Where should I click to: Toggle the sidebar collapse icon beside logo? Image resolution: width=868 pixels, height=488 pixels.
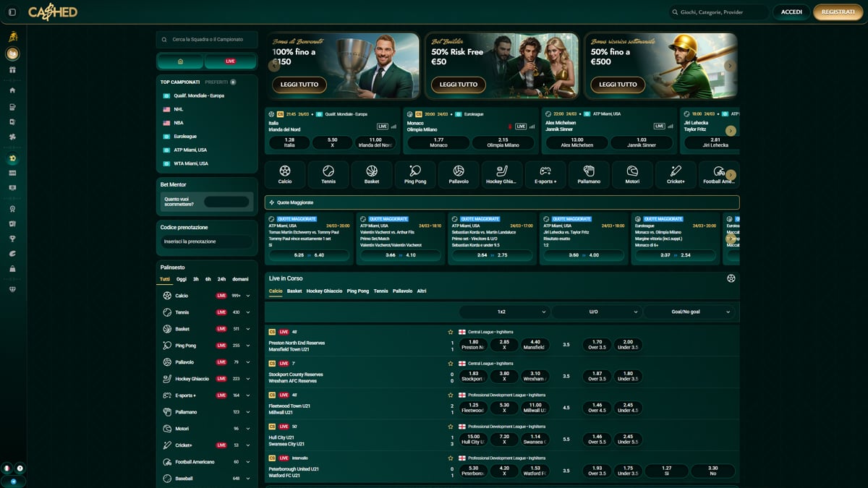point(12,12)
